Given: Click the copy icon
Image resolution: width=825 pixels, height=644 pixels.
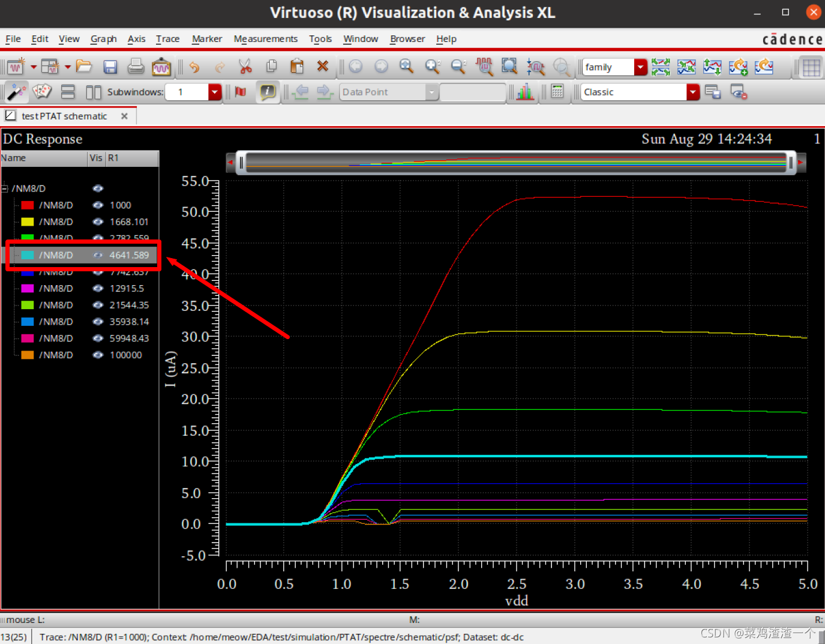Looking at the screenshot, I should 271,67.
